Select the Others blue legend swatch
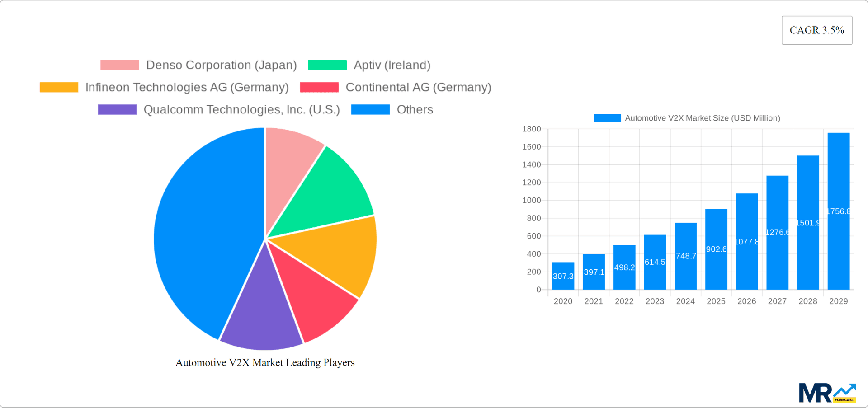 click(371, 109)
